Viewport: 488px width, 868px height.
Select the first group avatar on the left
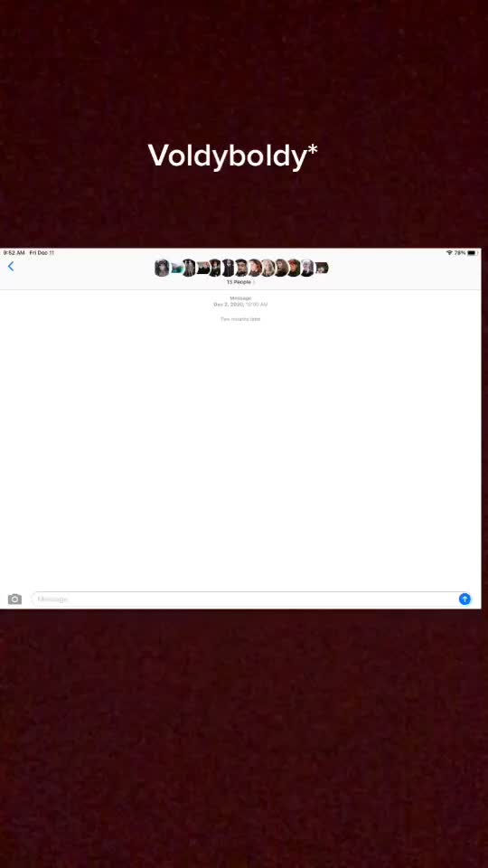tap(162, 268)
